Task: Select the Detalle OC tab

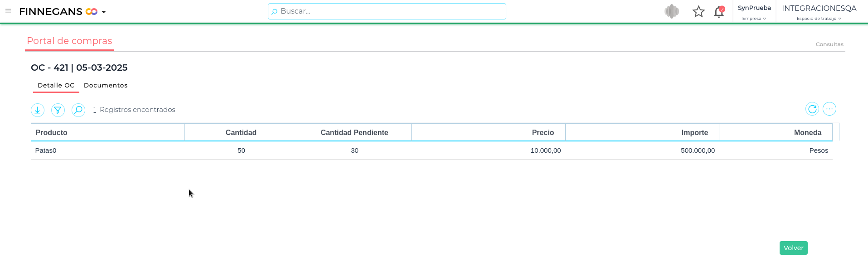Action: 56,85
